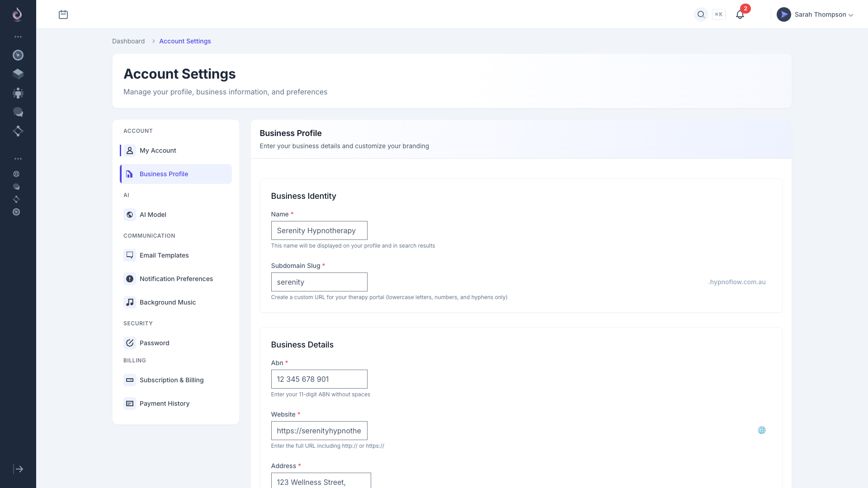
Task: Open the lower three-dots sidebar menu
Action: [18, 159]
